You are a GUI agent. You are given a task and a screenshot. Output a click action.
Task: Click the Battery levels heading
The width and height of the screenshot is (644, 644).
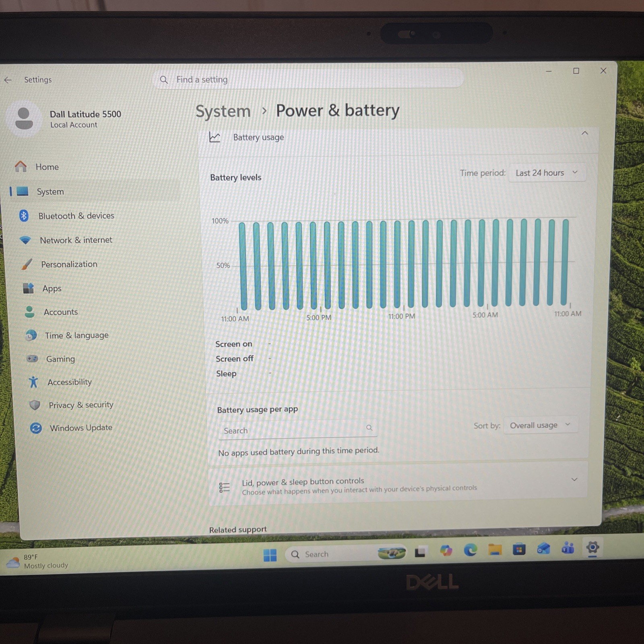pyautogui.click(x=235, y=178)
